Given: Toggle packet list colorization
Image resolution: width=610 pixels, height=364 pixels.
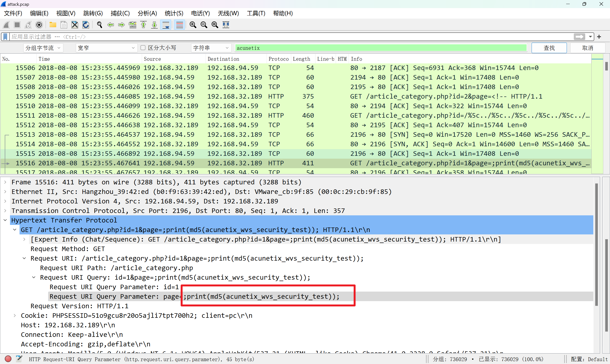Looking at the screenshot, I should pyautogui.click(x=179, y=25).
